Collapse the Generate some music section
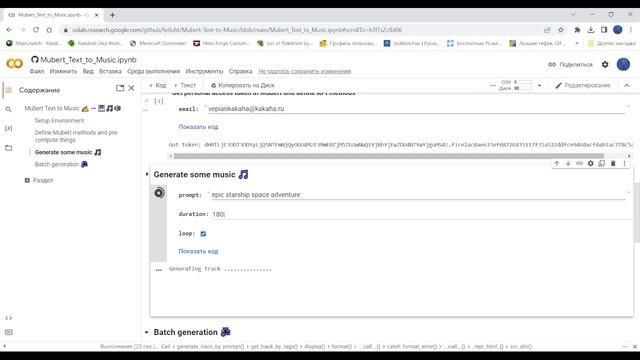 click(x=147, y=174)
